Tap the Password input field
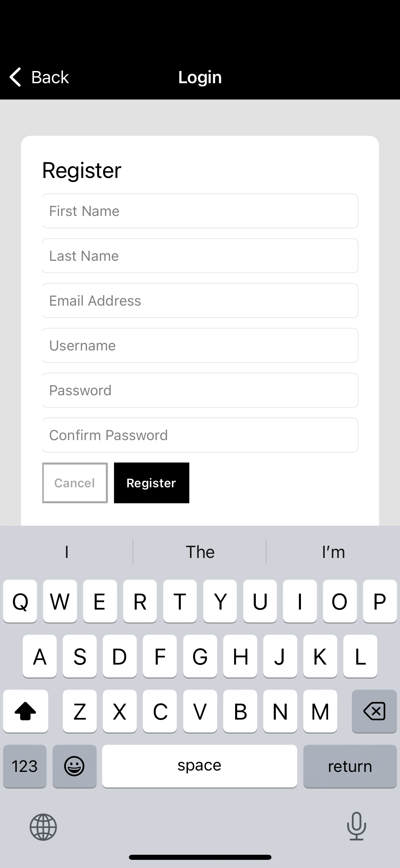 pos(200,390)
